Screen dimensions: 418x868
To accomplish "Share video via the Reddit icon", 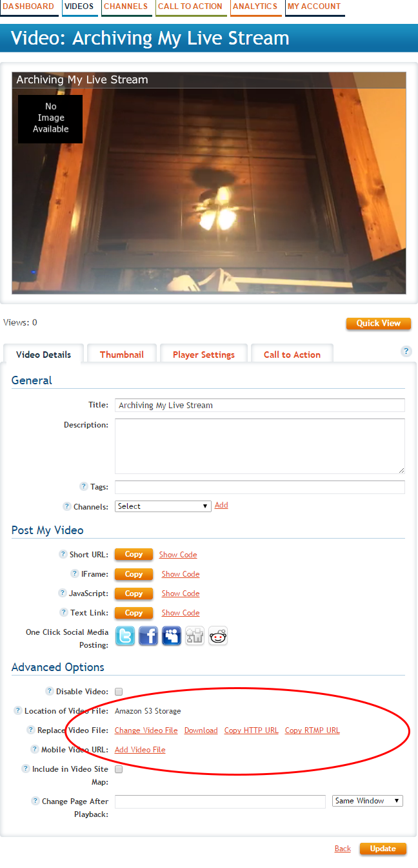I will click(218, 636).
